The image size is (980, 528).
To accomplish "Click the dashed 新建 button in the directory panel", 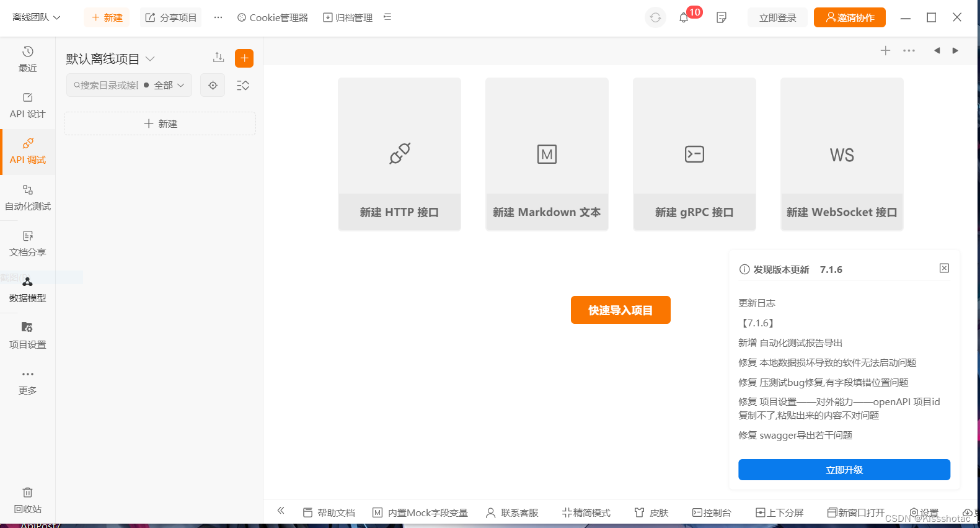I will (x=160, y=123).
